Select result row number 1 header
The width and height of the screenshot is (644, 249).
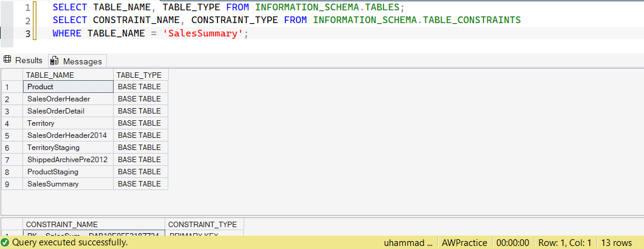point(12,87)
